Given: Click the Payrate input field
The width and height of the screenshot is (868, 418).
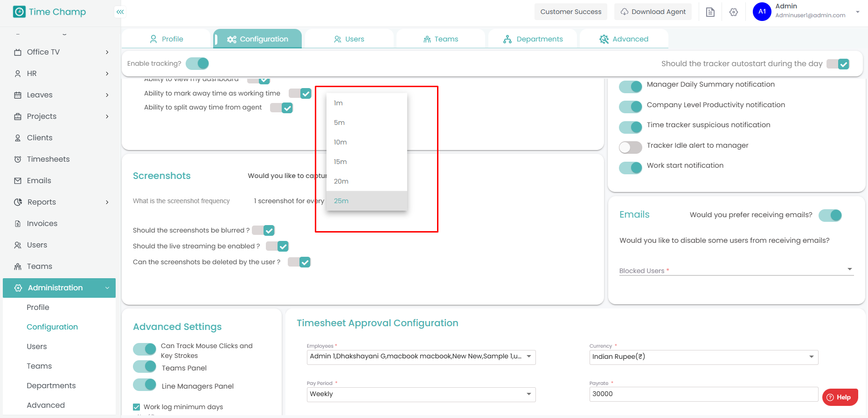Looking at the screenshot, I should [704, 394].
